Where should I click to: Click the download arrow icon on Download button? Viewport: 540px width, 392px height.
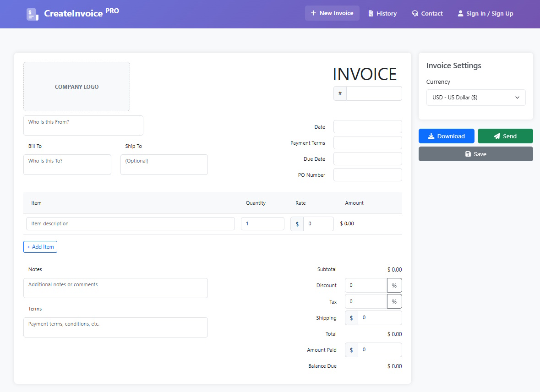coord(433,136)
